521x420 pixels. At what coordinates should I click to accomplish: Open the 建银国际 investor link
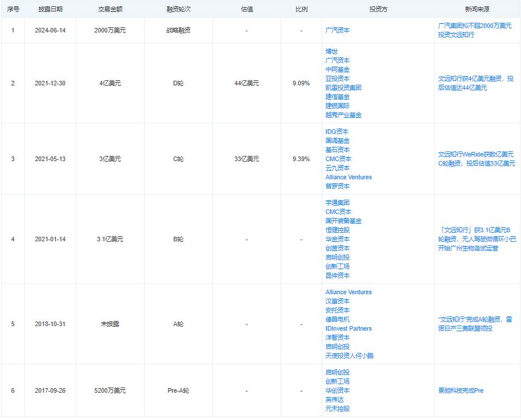click(x=337, y=106)
